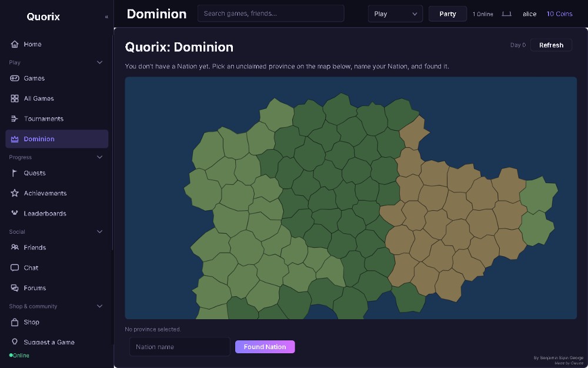Screen dimensions: 588x368
Task: Click the Quests flag icon
Action: coord(15,173)
